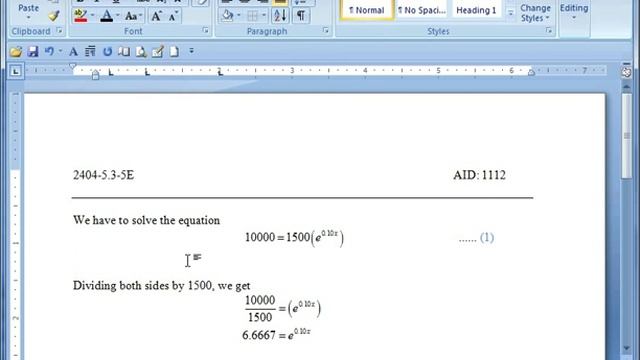Create a new blank document icon

[x=174, y=51]
